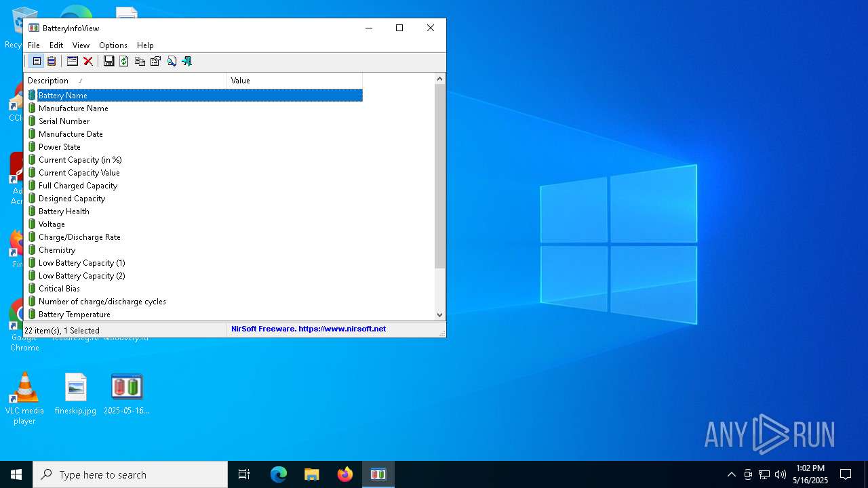Image resolution: width=868 pixels, height=488 pixels.
Task: Switch to Show Battery Log view icon
Action: point(52,61)
